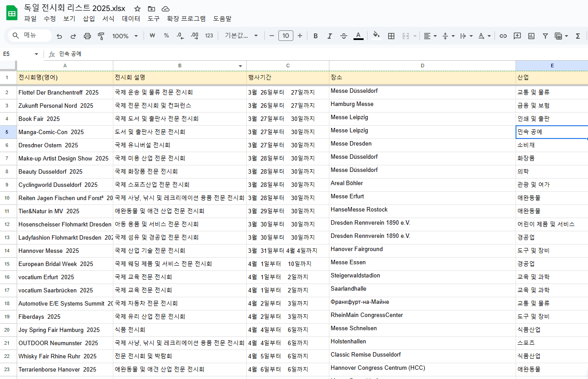Screen dimensions: 588x379
Task: Decrease font size with minus button
Action: click(x=272, y=36)
